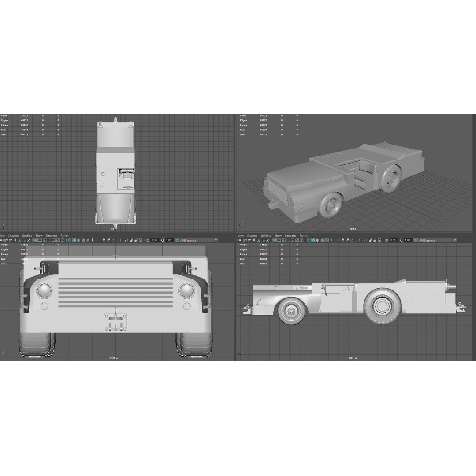Open Show menu in front viewport
Screen dimensions: 476x476
(x=39, y=235)
